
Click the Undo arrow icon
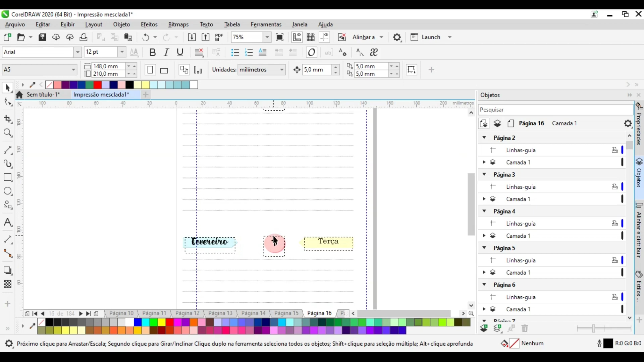[145, 37]
